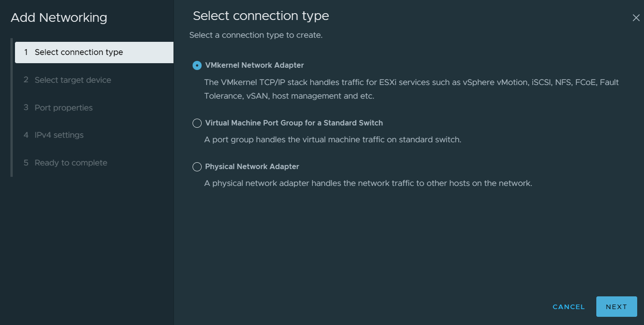Click the port group description for standard switch
644x325 pixels.
pos(332,140)
